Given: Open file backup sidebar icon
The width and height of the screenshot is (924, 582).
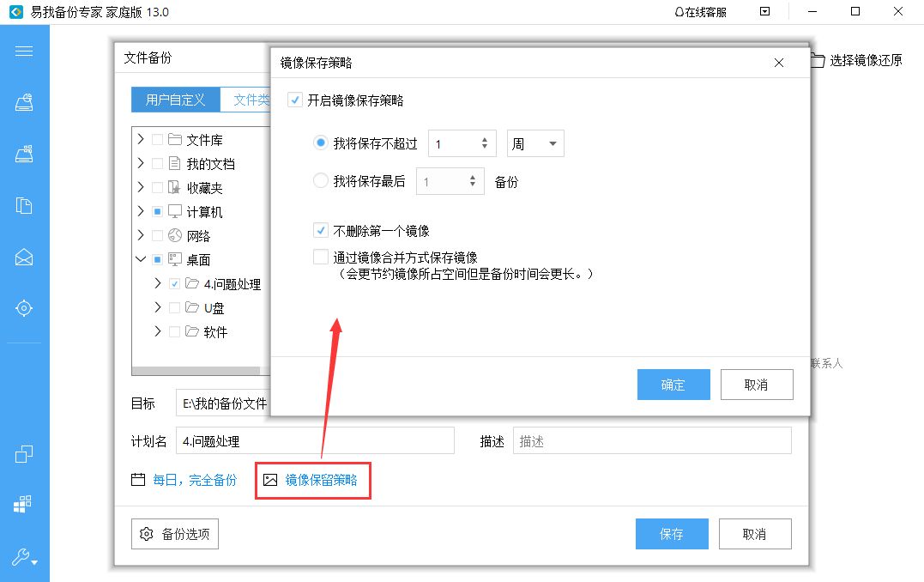Looking at the screenshot, I should pyautogui.click(x=23, y=205).
